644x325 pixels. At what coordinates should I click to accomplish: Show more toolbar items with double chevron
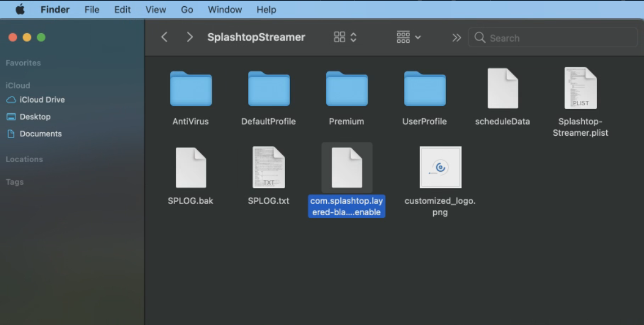456,38
